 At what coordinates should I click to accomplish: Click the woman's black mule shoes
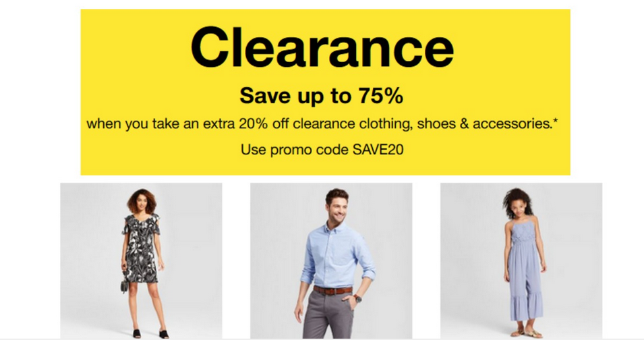point(150,333)
